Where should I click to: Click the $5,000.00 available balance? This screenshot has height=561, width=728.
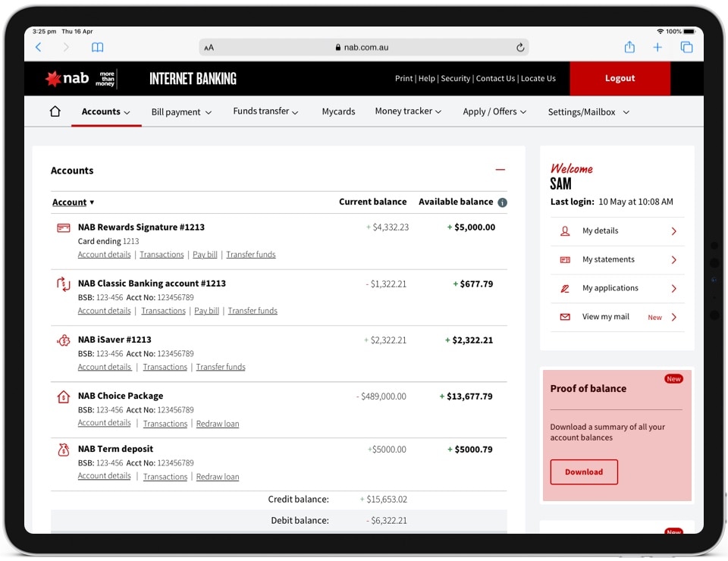[x=471, y=227]
